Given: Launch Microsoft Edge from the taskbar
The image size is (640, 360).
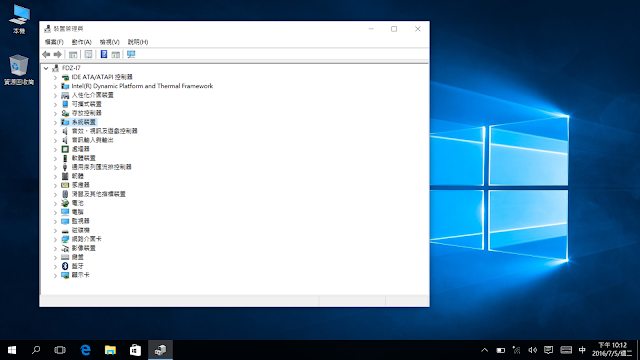Looking at the screenshot, I should [85, 350].
